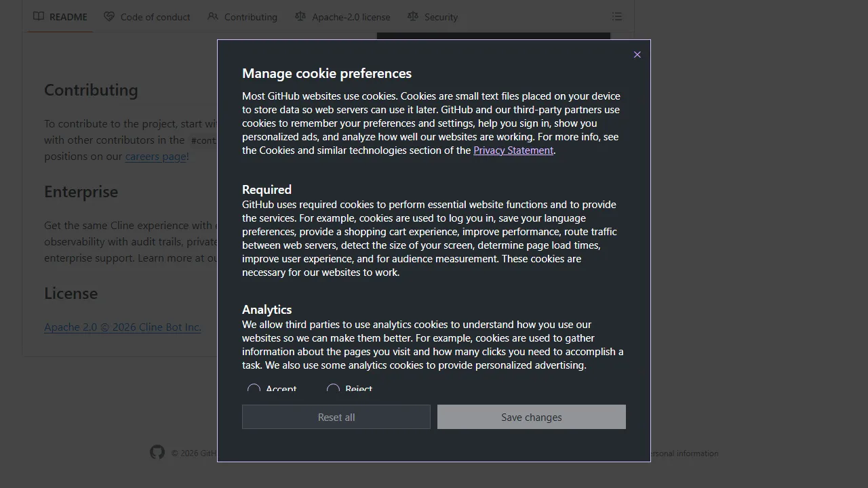Click the Apache 2.0 Cline Bot license link
Screen dimensions: 868x488
tap(122, 327)
